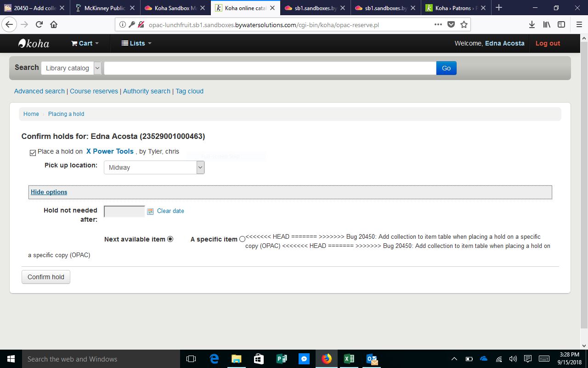This screenshot has height=368, width=588.
Task: Switch to the McKinney Public browser tab
Action: [x=105, y=8]
